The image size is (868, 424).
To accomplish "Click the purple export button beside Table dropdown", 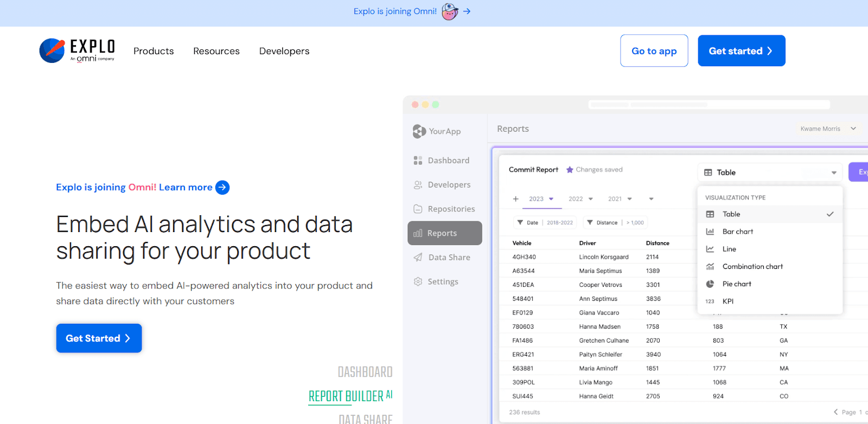I will [858, 172].
